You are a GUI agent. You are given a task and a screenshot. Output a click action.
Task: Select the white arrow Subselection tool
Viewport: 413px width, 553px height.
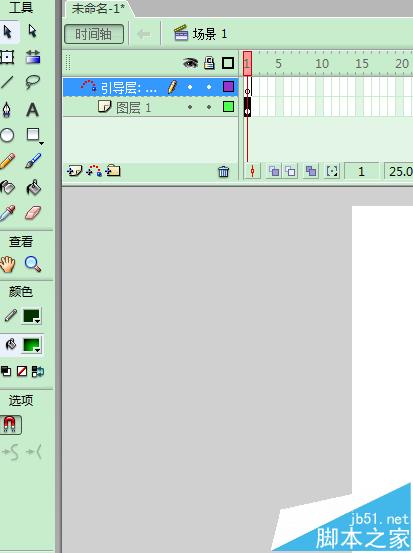click(x=32, y=31)
